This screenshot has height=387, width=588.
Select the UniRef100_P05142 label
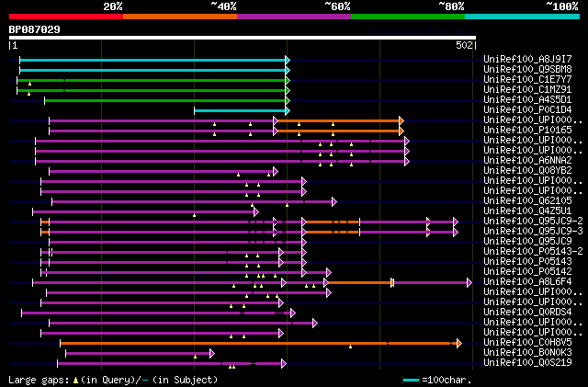click(x=527, y=272)
